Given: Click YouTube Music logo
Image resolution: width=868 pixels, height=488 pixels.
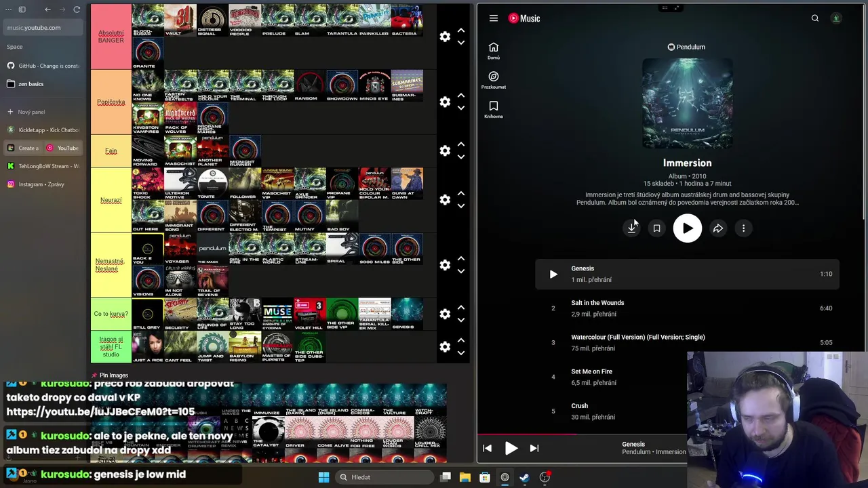Looking at the screenshot, I should [x=524, y=18].
